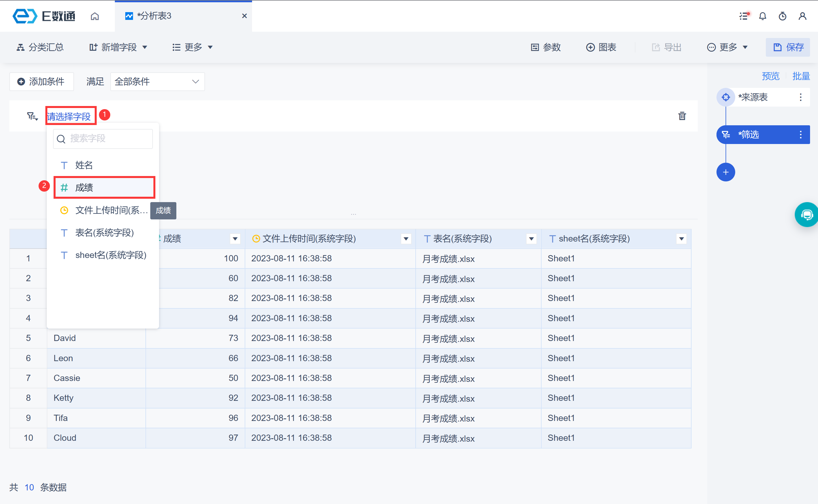
Task: Delete filter condition with trash icon
Action: click(682, 116)
